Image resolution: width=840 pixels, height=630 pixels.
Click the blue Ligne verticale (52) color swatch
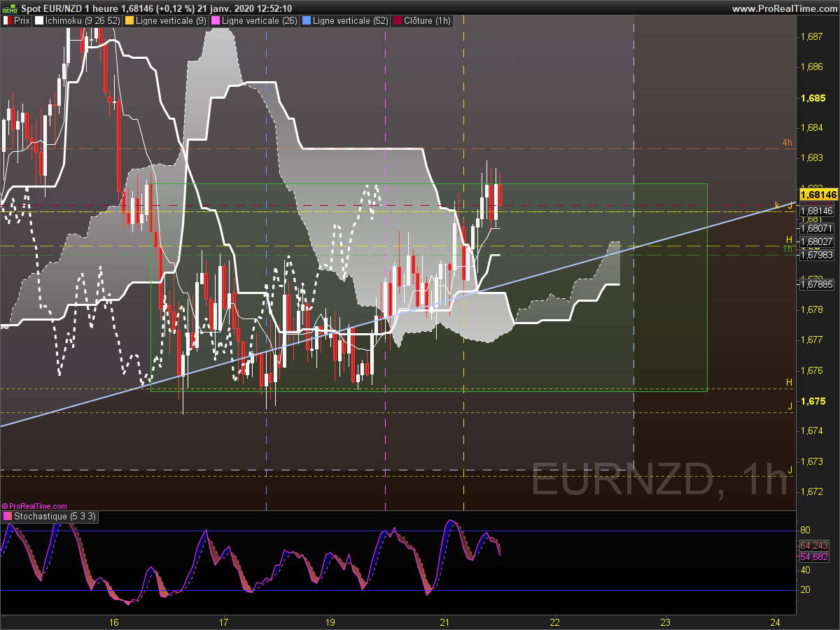307,21
